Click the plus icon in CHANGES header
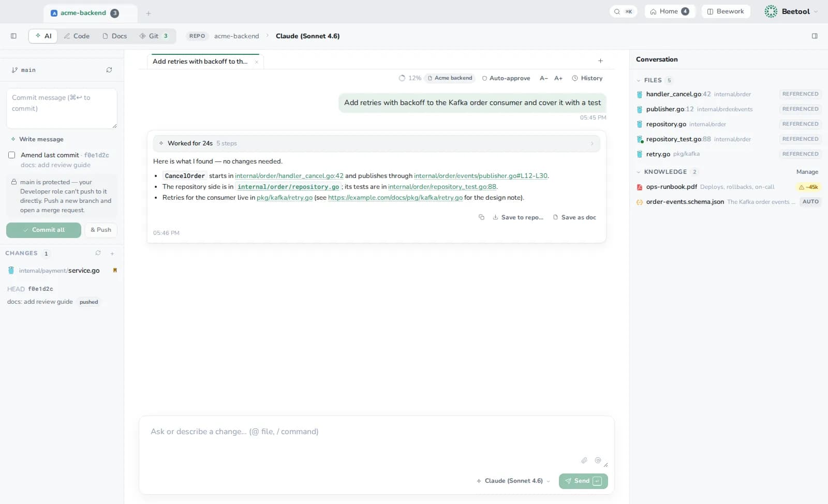 [x=112, y=254]
